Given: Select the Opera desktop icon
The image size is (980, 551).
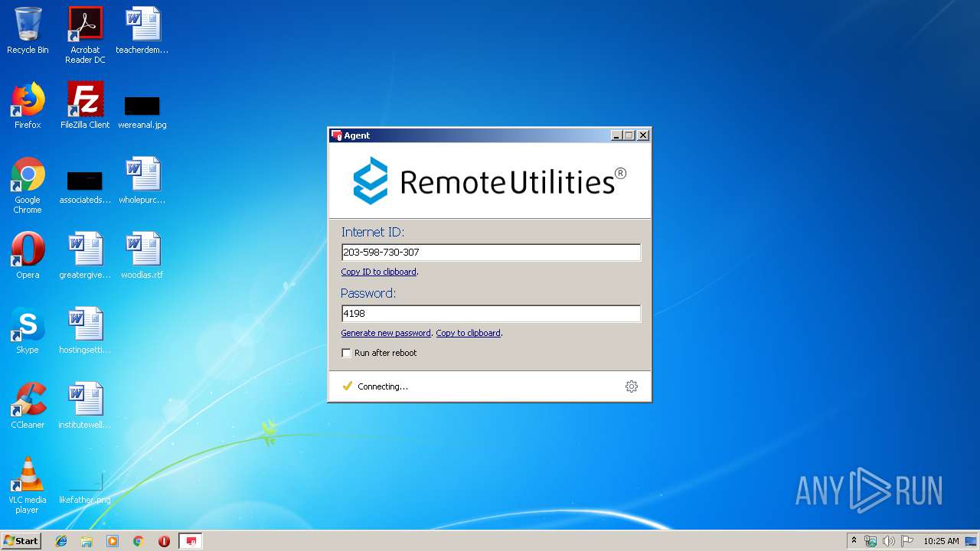Looking at the screenshot, I should pos(28,256).
